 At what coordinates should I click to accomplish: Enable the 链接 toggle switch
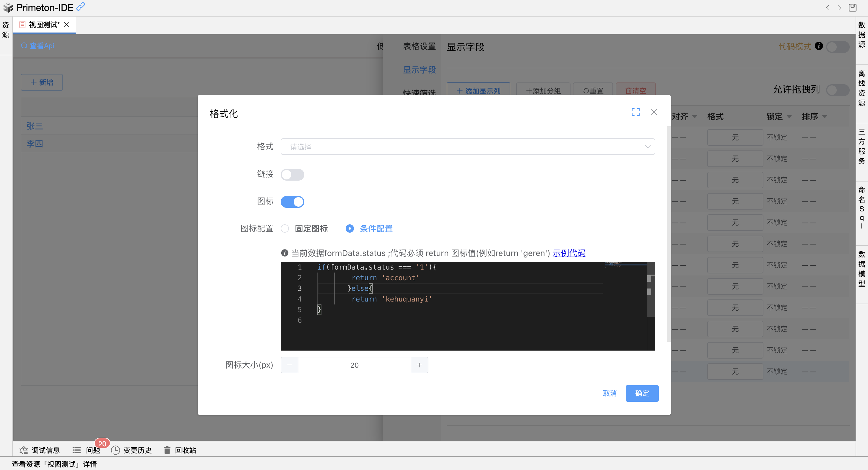[292, 175]
